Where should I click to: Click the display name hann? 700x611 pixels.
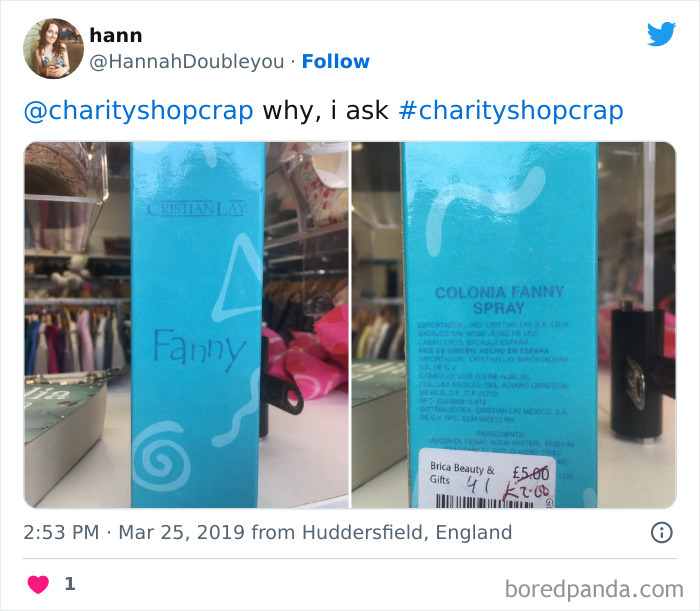[116, 35]
